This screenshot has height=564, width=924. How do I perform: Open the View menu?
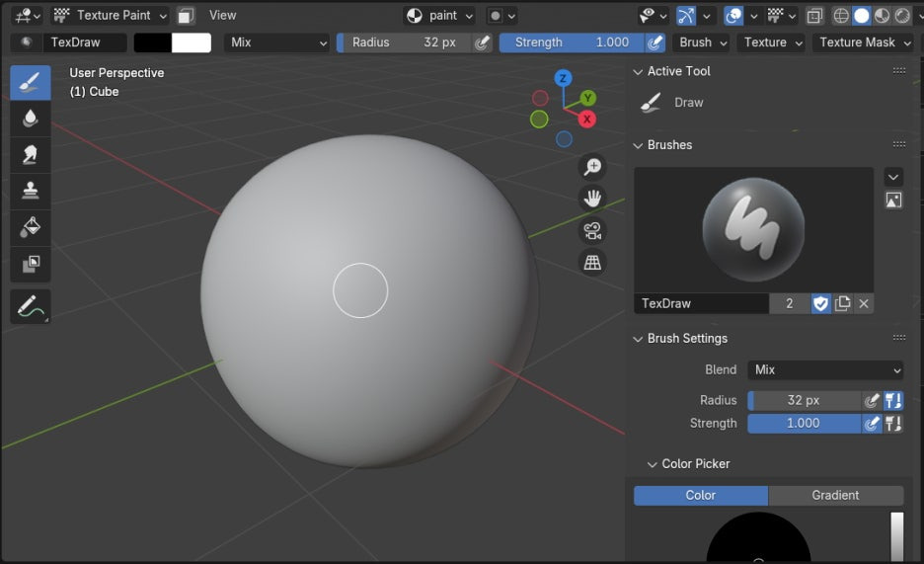point(222,16)
